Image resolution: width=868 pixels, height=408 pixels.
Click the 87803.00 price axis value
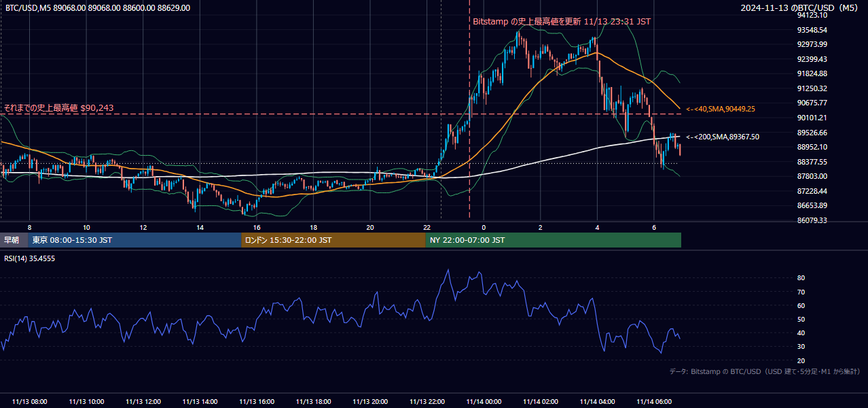(x=812, y=176)
